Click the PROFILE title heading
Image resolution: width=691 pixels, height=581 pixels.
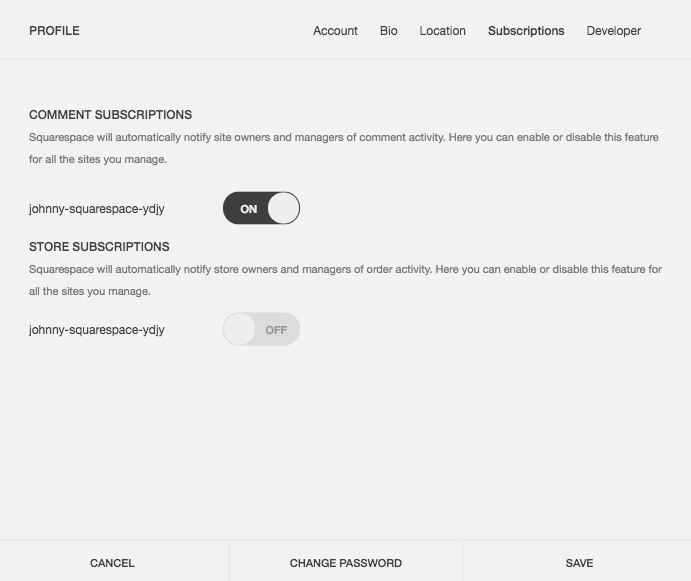point(54,31)
